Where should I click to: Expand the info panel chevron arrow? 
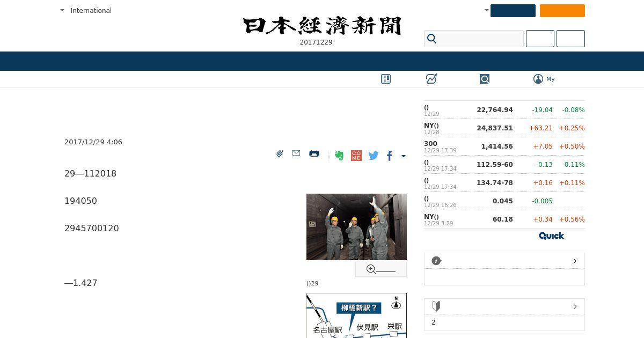click(x=575, y=261)
